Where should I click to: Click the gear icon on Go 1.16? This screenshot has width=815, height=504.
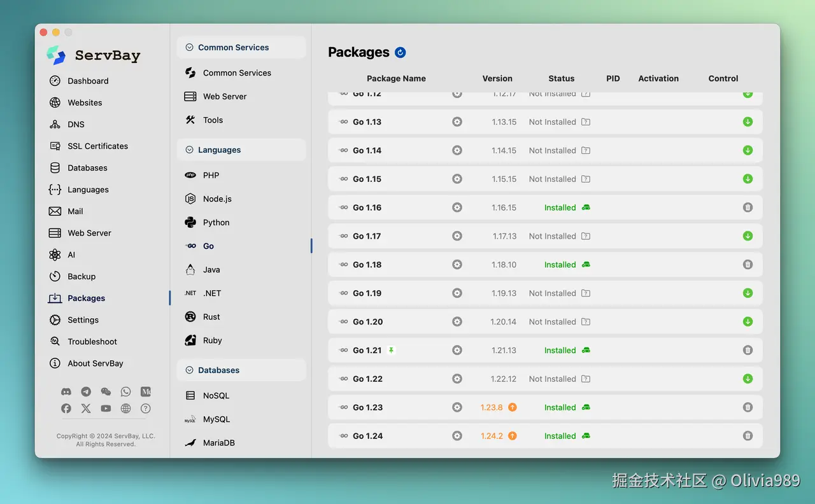coord(457,207)
